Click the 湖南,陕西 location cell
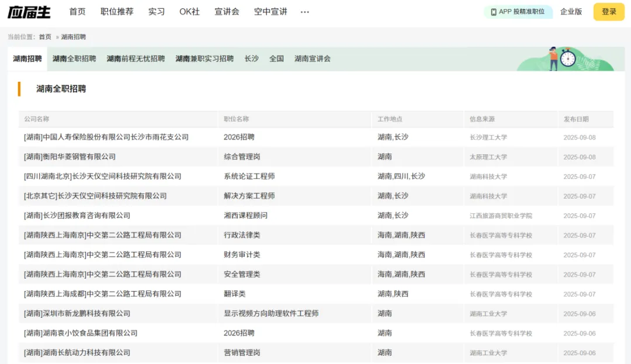Screen dimensions: 631x364 click(x=393, y=294)
